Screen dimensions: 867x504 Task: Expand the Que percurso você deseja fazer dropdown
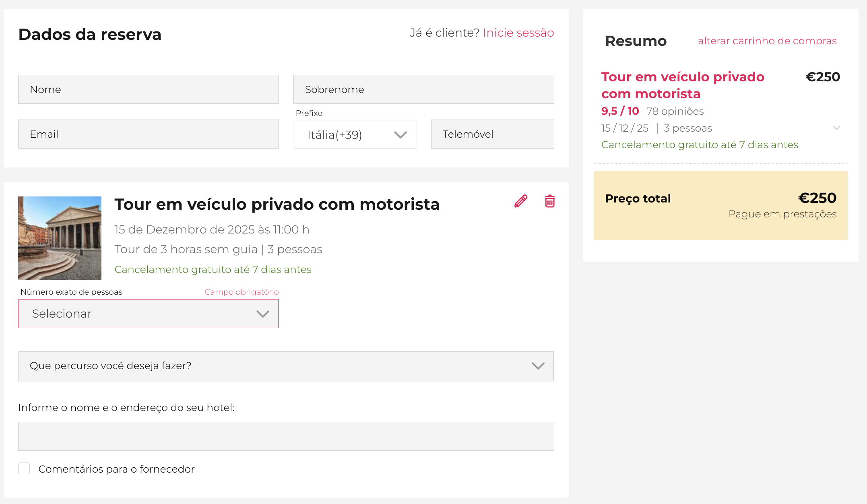click(286, 366)
